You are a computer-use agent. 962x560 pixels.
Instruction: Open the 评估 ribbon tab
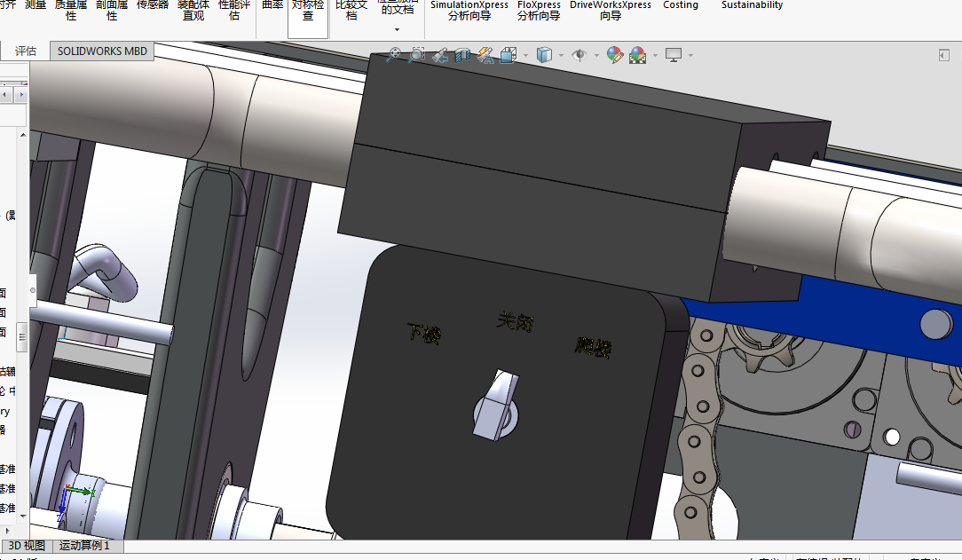click(26, 51)
